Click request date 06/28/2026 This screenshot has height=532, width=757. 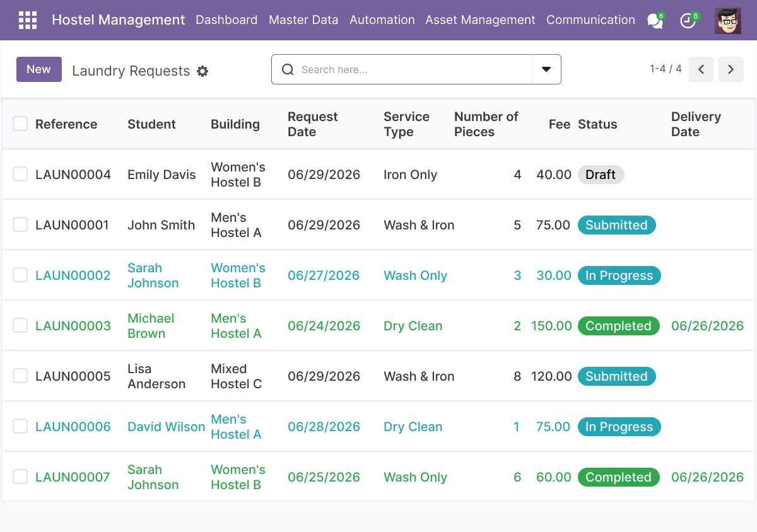tap(324, 427)
